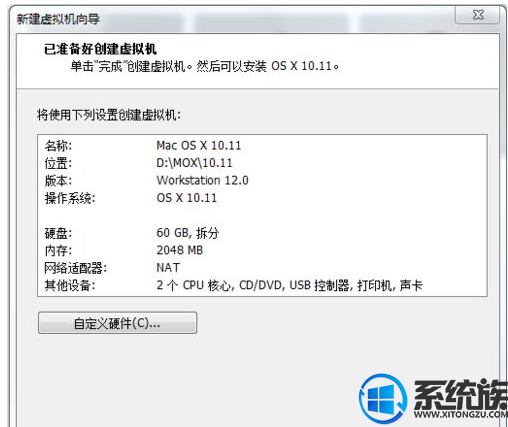Open the www.xitongzu.com link
Screen dimensions: 508x427
(461, 414)
